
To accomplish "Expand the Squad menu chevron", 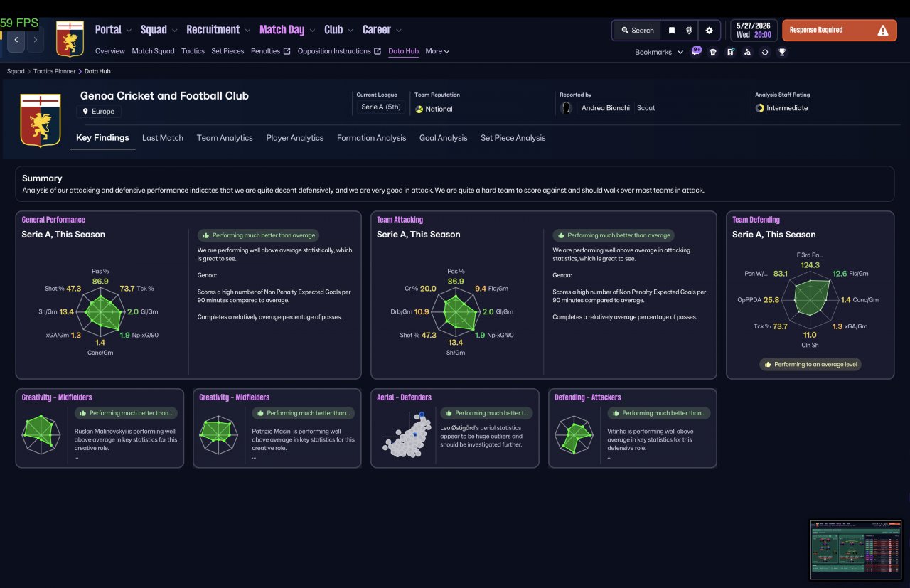I will pyautogui.click(x=174, y=31).
